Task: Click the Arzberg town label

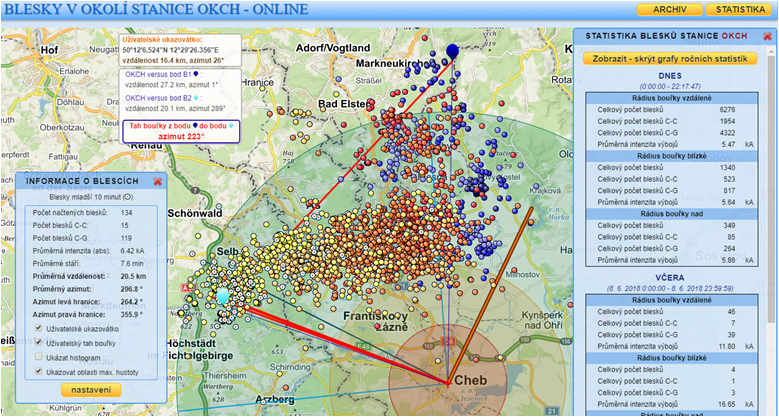Action: coord(275,399)
